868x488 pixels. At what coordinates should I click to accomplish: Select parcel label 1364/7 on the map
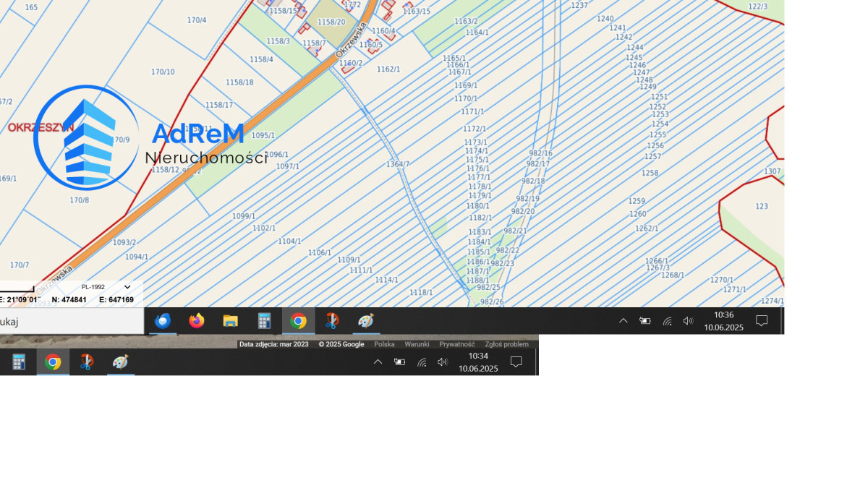(x=398, y=164)
